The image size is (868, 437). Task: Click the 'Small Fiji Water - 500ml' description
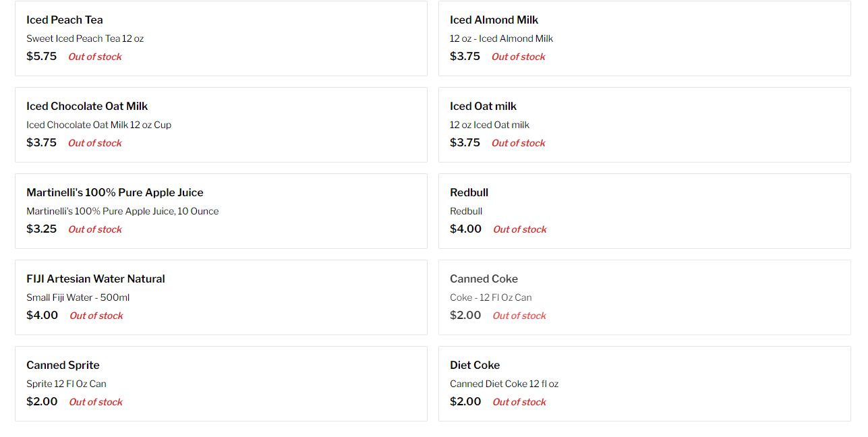point(78,297)
